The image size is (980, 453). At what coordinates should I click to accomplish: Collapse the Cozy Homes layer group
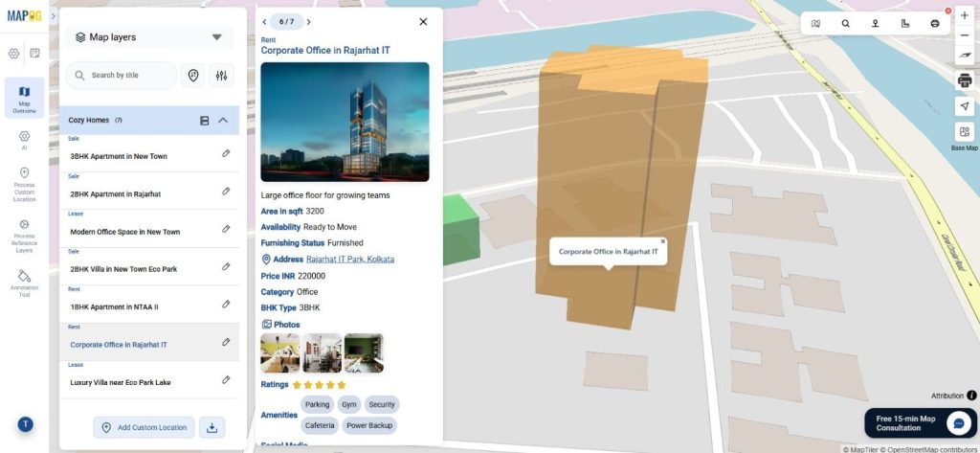223,120
